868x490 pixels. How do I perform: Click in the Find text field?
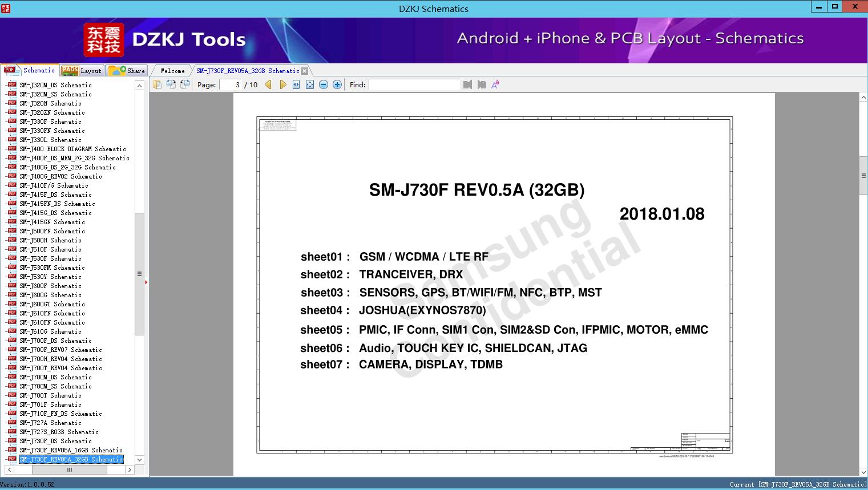point(414,84)
